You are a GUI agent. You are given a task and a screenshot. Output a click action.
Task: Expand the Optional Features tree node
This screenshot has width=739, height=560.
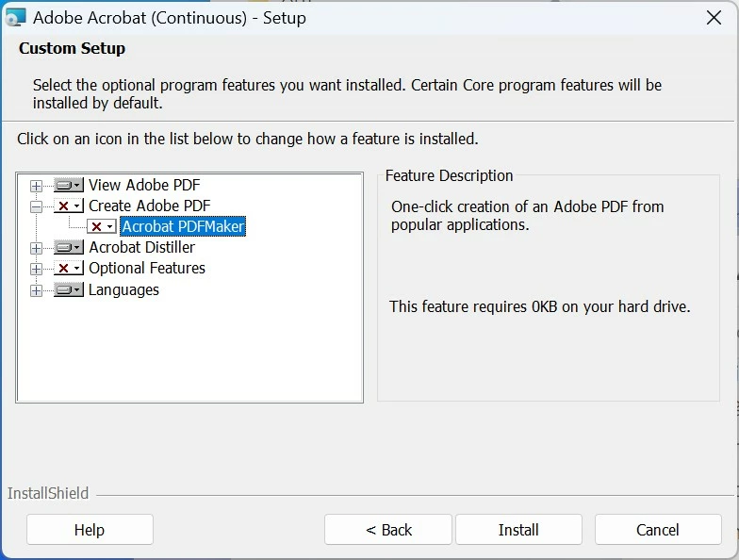pos(36,269)
